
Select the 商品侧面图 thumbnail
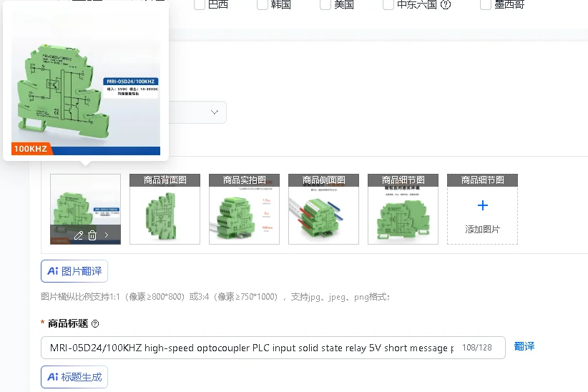pos(323,209)
